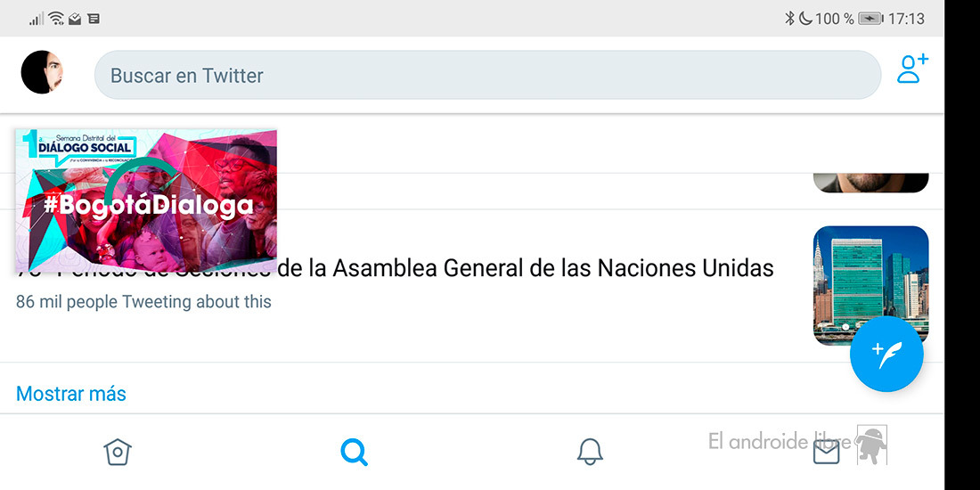Tap the do-not-disturb moon icon
The image size is (980, 490).
point(805,19)
